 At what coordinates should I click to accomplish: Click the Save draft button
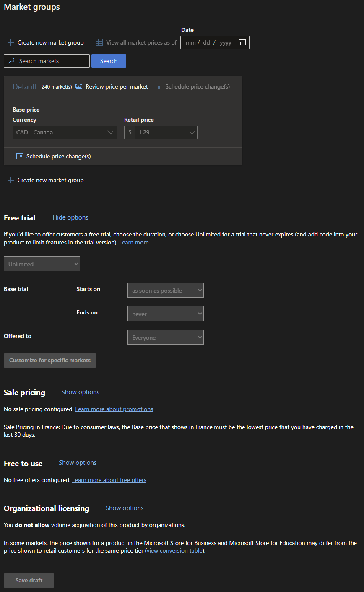point(29,580)
